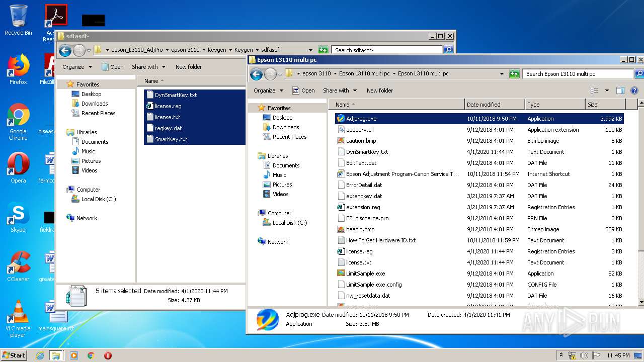Open the Help question mark button
The image size is (644, 362).
click(634, 90)
